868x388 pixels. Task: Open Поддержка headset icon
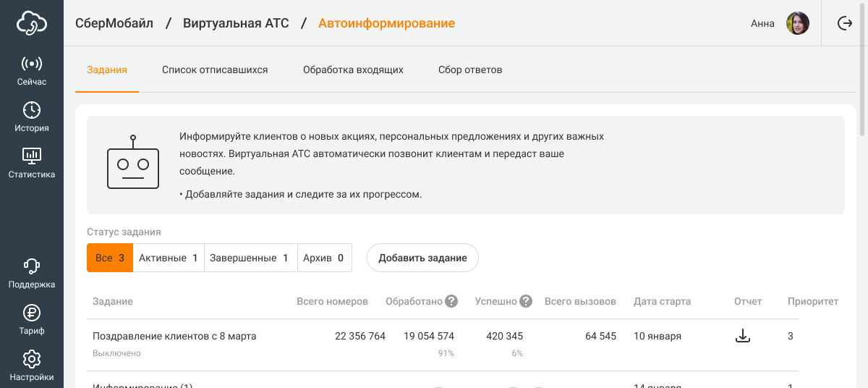click(x=32, y=266)
